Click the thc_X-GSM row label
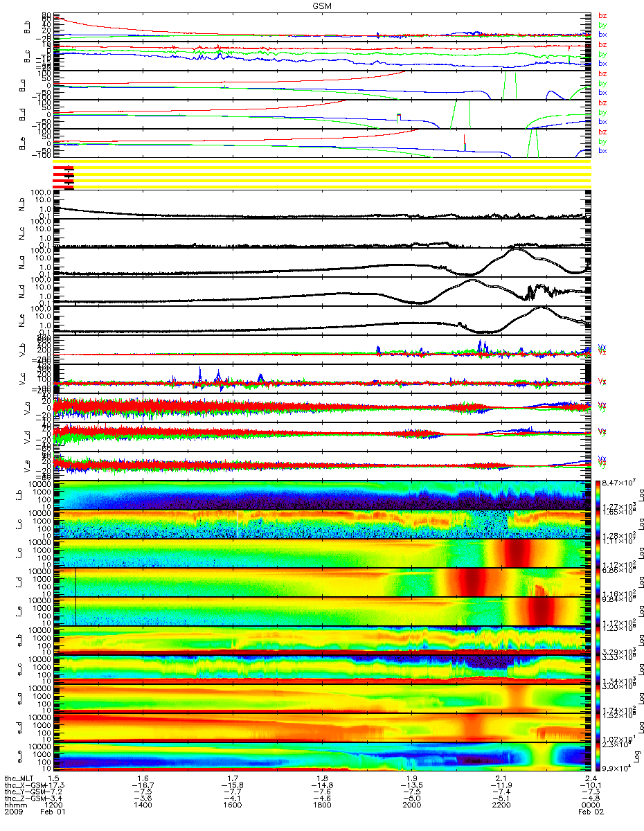Image resolution: width=644 pixels, height=831 pixels. (x=26, y=786)
